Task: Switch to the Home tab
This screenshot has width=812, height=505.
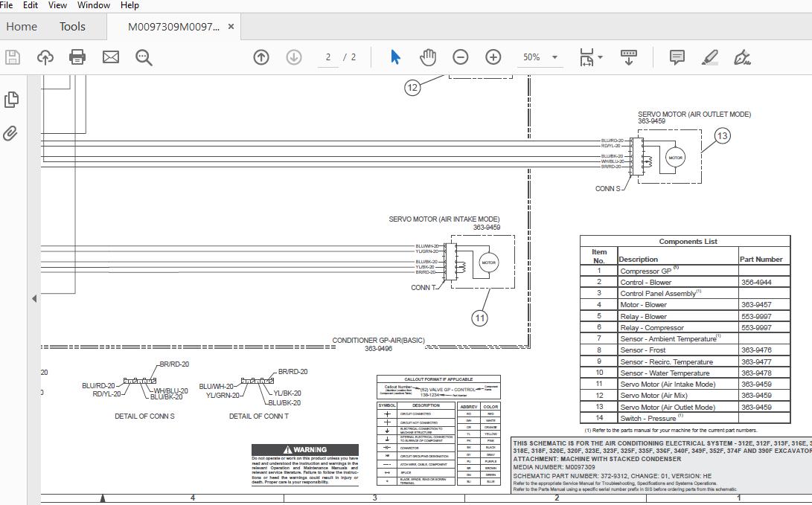Action: (22, 26)
